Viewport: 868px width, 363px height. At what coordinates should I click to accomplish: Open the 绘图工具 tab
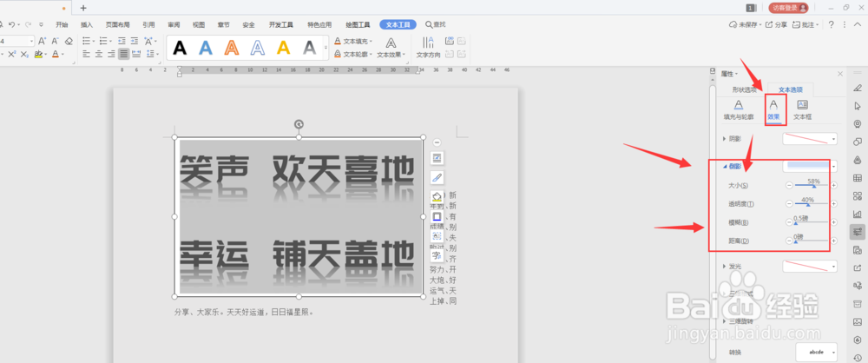[x=358, y=24]
